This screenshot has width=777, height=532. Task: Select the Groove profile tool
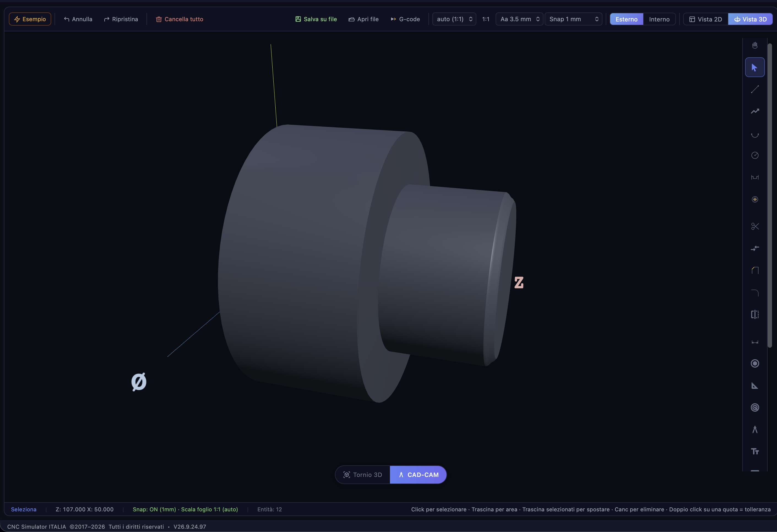[755, 177]
